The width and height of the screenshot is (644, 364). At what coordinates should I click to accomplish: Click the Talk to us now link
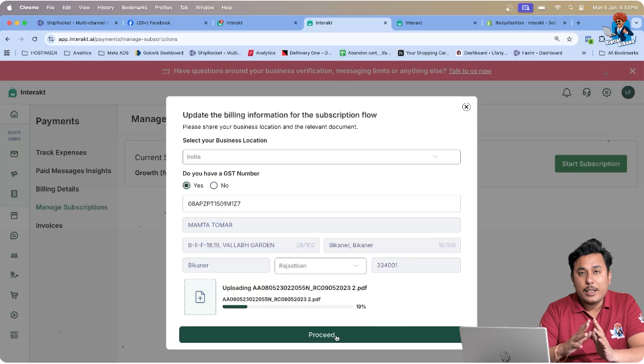tap(470, 71)
